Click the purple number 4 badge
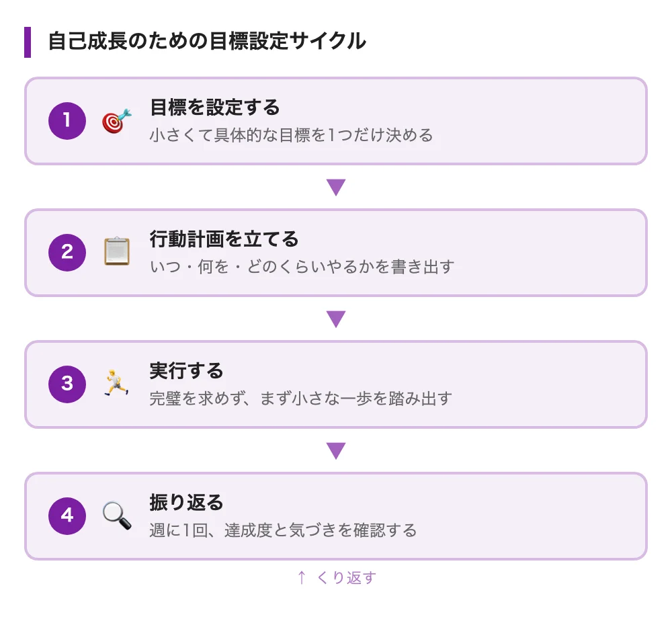Viewport: 672px width, 621px height. pyautogui.click(x=67, y=516)
